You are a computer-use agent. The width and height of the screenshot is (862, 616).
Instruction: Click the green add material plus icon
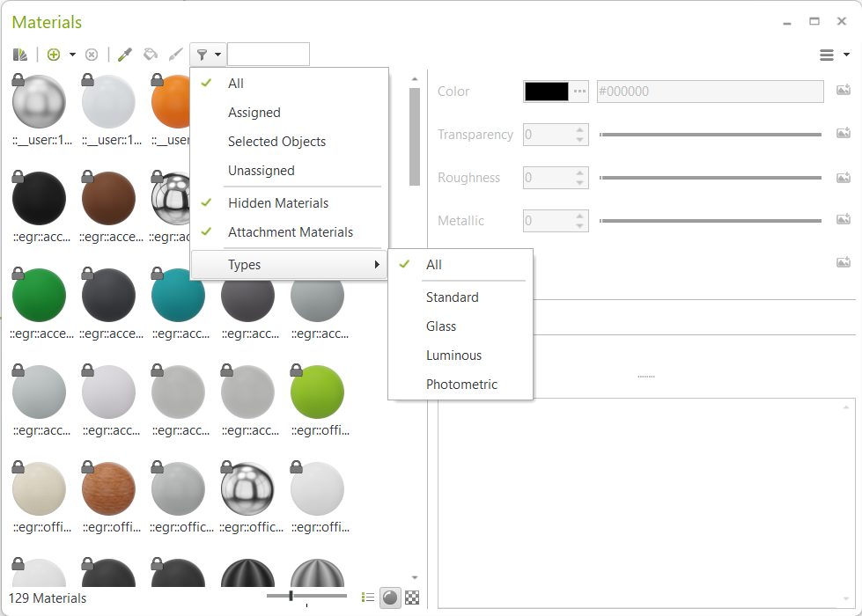(54, 55)
